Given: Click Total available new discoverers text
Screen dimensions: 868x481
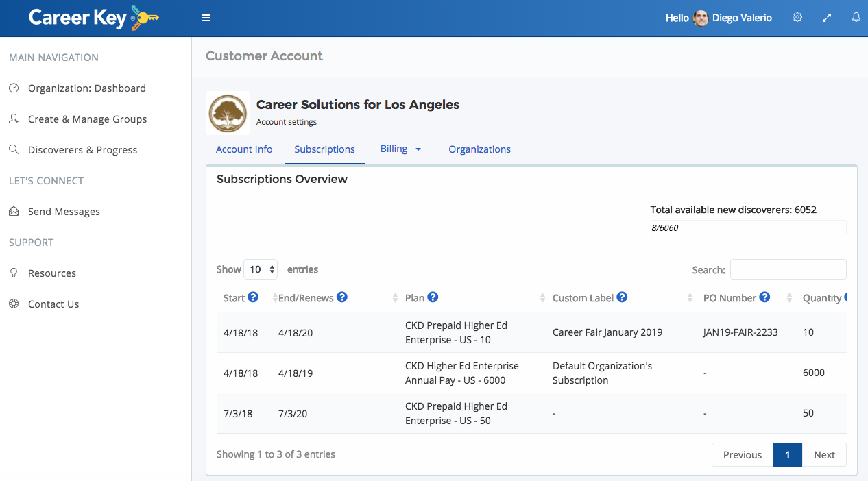Looking at the screenshot, I should (733, 210).
